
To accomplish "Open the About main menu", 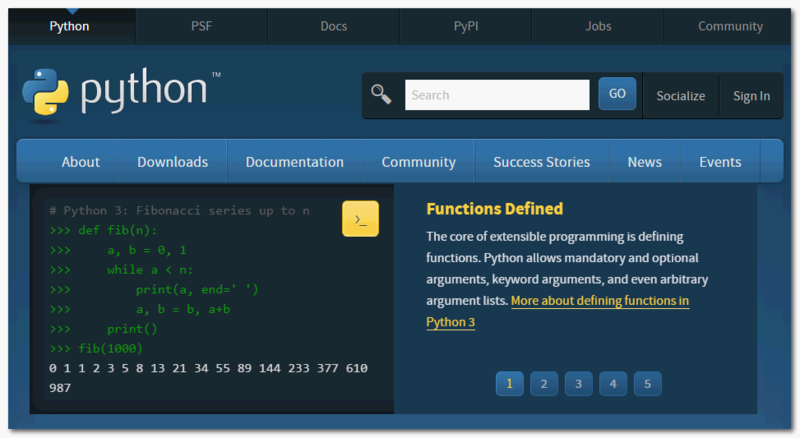I will [81, 162].
